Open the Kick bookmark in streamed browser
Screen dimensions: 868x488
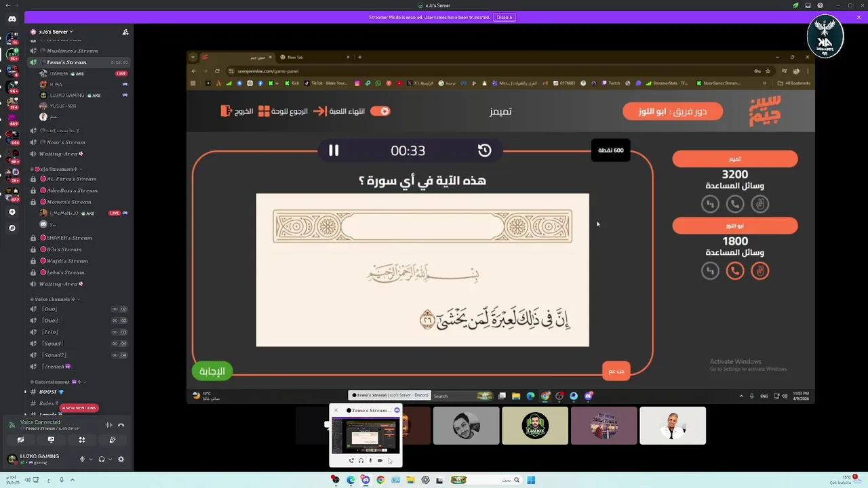point(291,83)
